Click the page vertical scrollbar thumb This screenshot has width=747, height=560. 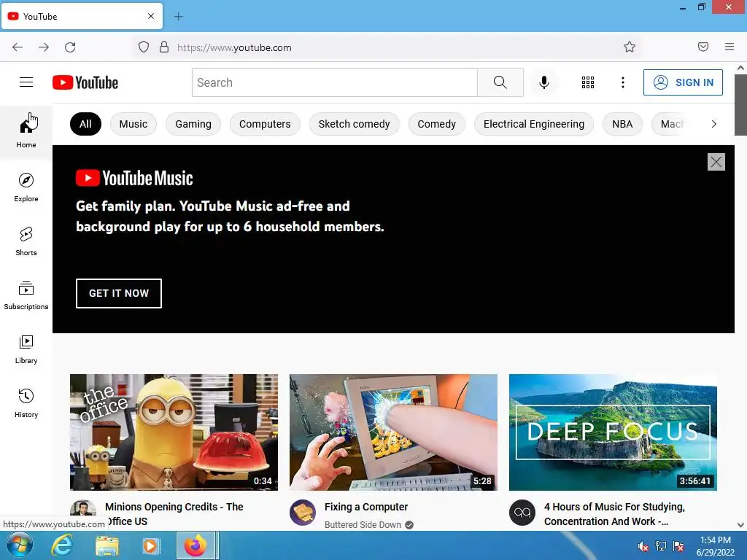tap(740, 104)
